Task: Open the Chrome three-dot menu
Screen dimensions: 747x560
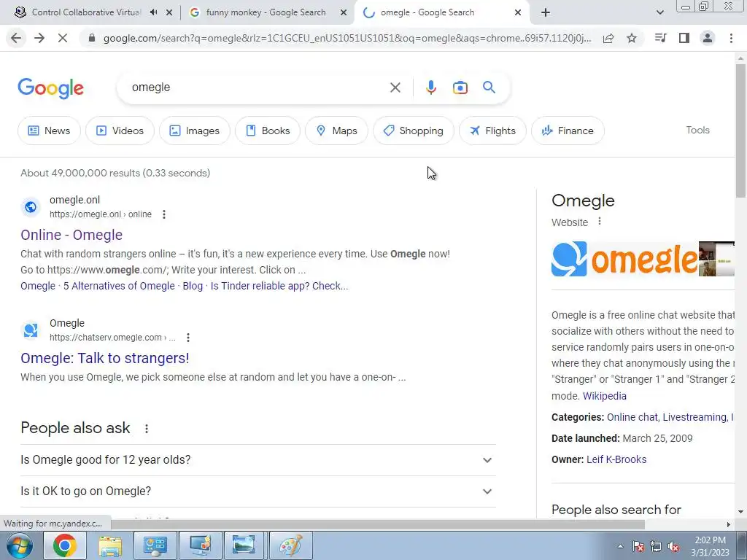Action: point(731,38)
